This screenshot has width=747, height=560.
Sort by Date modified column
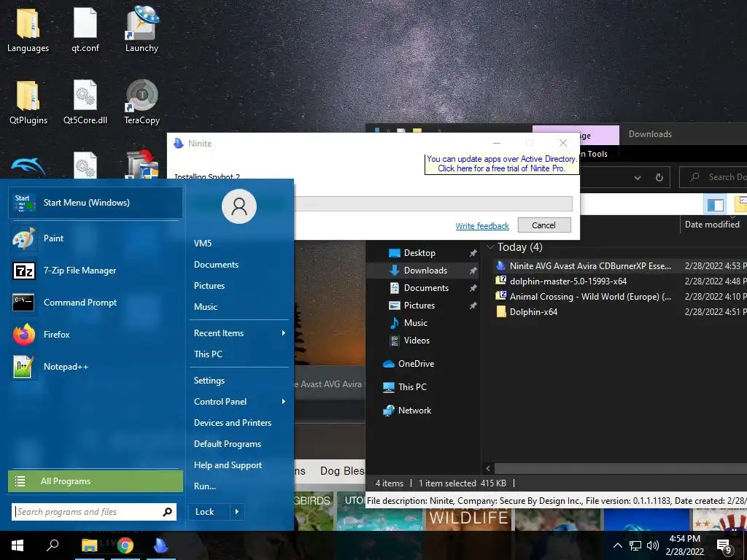click(712, 225)
